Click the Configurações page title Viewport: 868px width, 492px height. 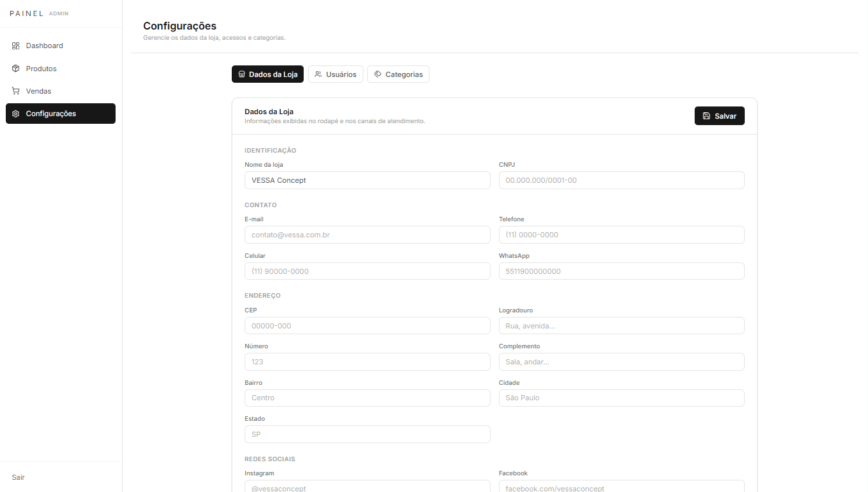coord(180,26)
